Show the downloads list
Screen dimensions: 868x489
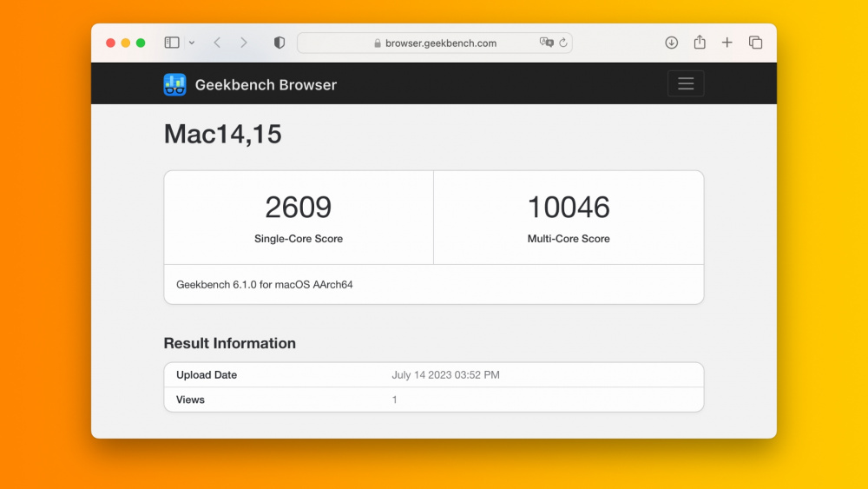(x=672, y=43)
